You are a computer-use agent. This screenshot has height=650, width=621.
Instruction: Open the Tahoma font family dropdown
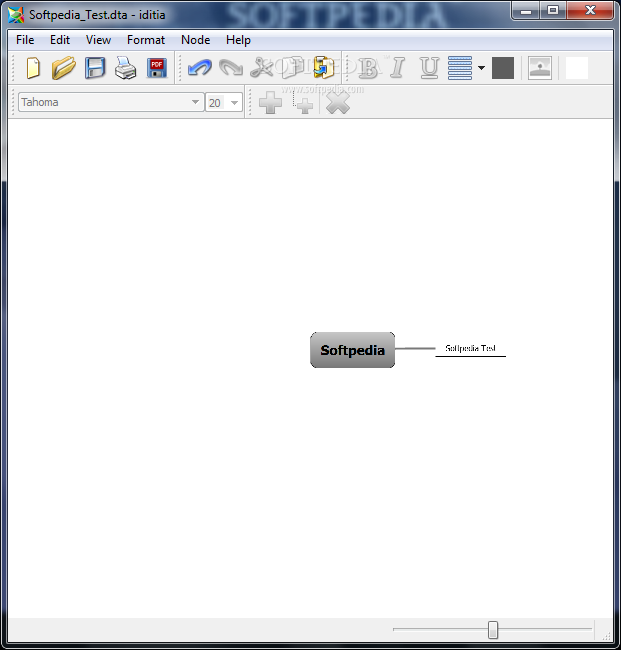[x=111, y=102]
